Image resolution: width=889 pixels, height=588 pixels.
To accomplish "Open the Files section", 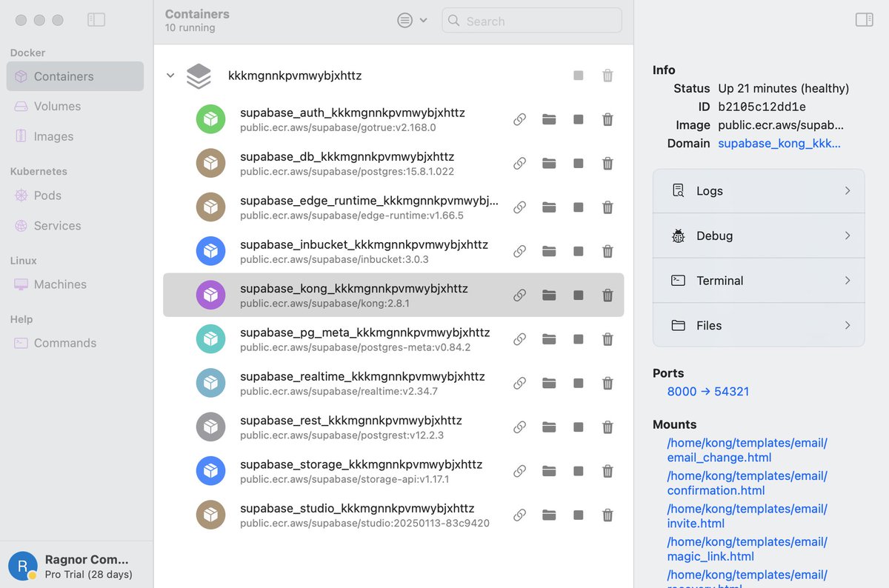I will (x=759, y=325).
